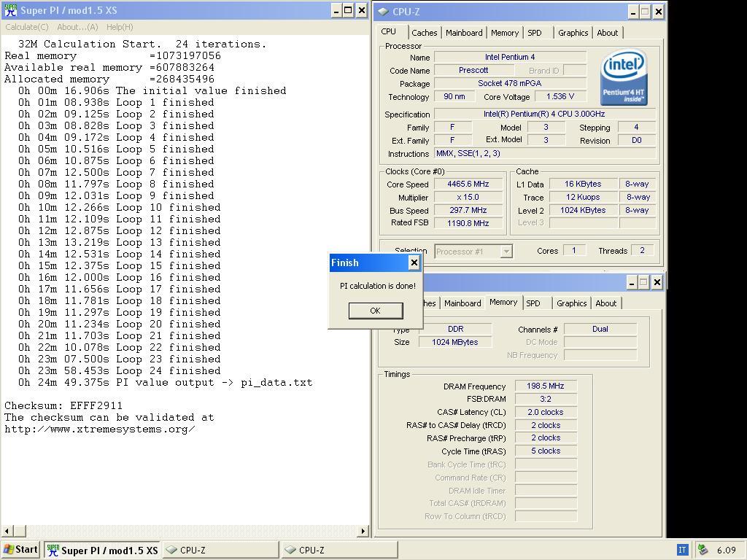Click the DRAM Frequency value 198.5 MHz

tap(546, 386)
